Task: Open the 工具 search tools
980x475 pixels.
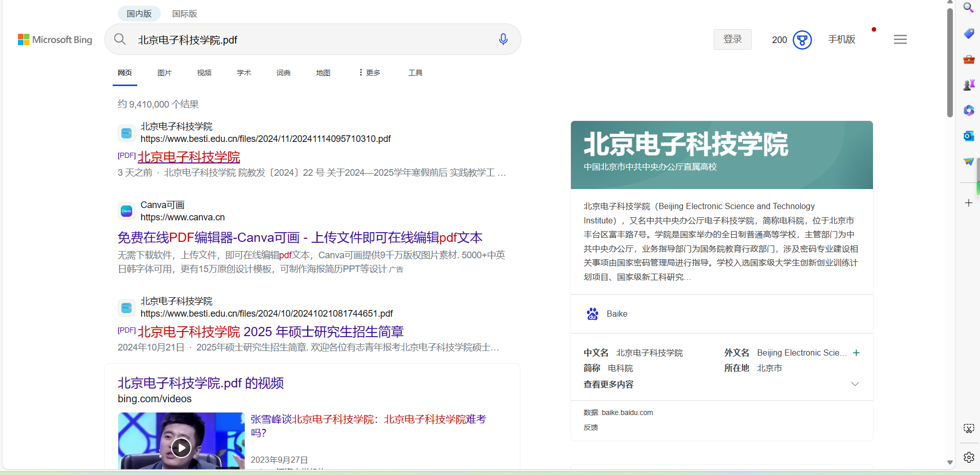Action: pyautogui.click(x=415, y=73)
